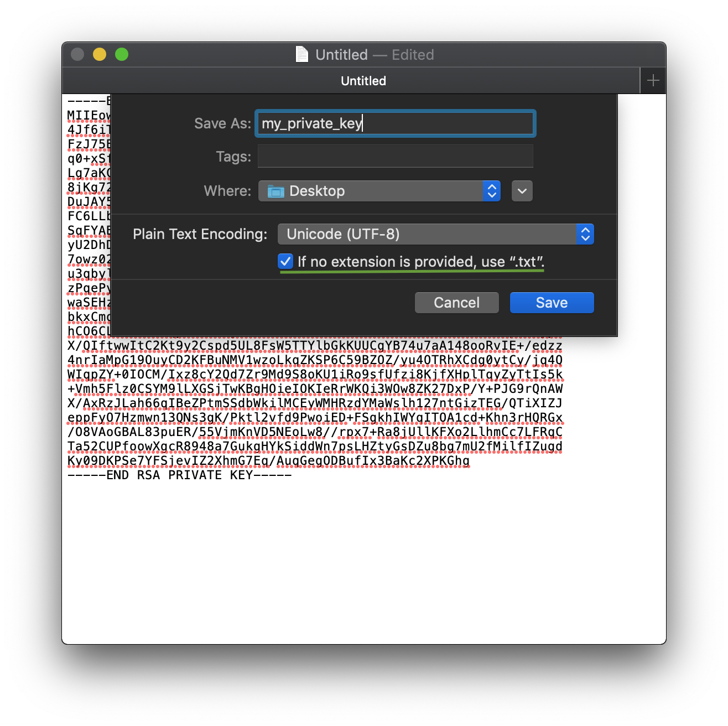Click the Cancel button

(457, 303)
